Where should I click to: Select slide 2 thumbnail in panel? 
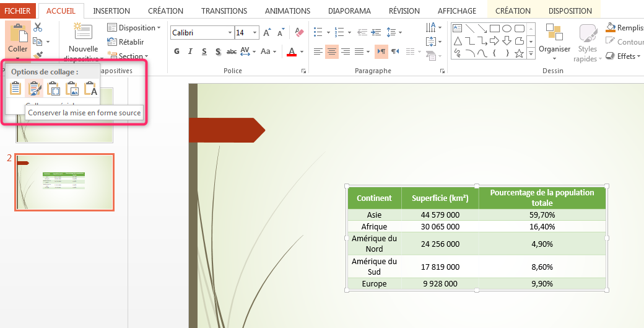click(64, 182)
